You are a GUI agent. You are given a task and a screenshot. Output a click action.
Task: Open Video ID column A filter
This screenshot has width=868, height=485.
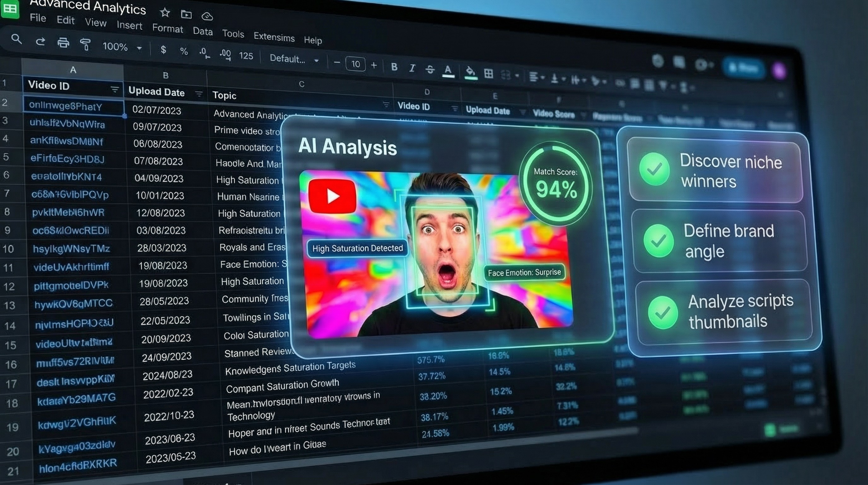[x=114, y=89]
